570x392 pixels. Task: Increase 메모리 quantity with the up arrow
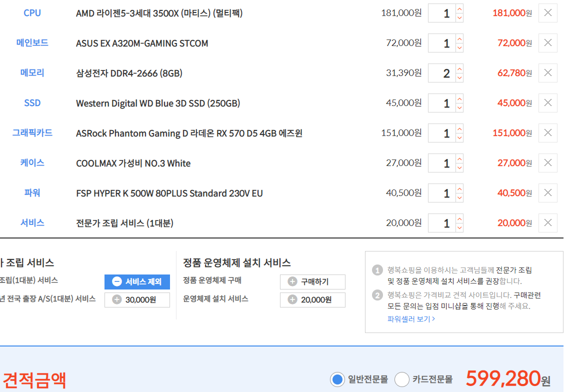coord(459,68)
